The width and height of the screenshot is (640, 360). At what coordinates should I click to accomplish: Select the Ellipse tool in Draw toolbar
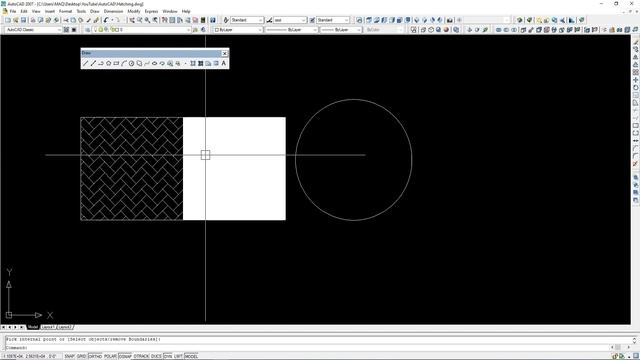155,63
